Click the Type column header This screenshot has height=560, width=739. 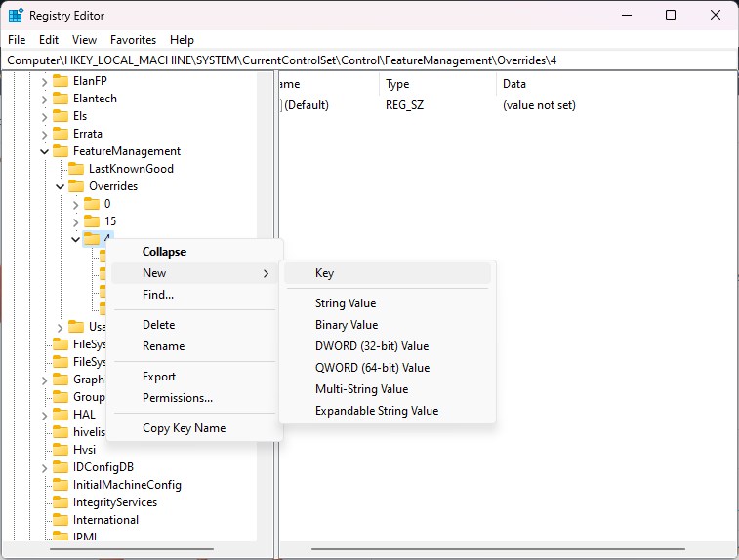[437, 84]
